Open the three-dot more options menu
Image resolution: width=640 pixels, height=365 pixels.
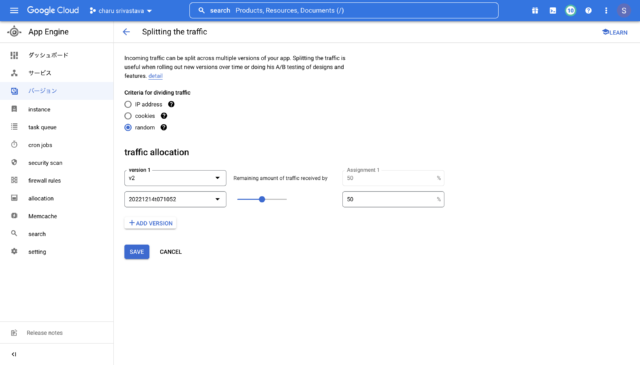[606, 11]
